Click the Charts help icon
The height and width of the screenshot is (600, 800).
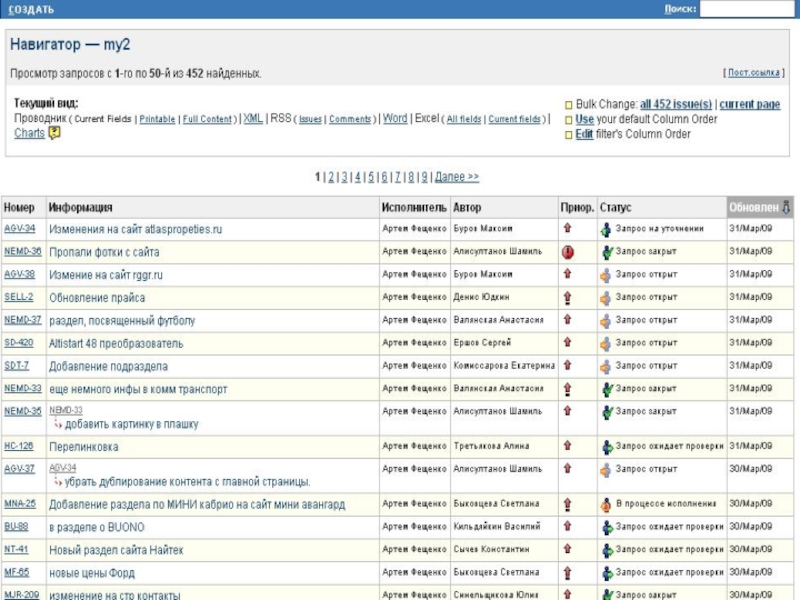coord(54,133)
